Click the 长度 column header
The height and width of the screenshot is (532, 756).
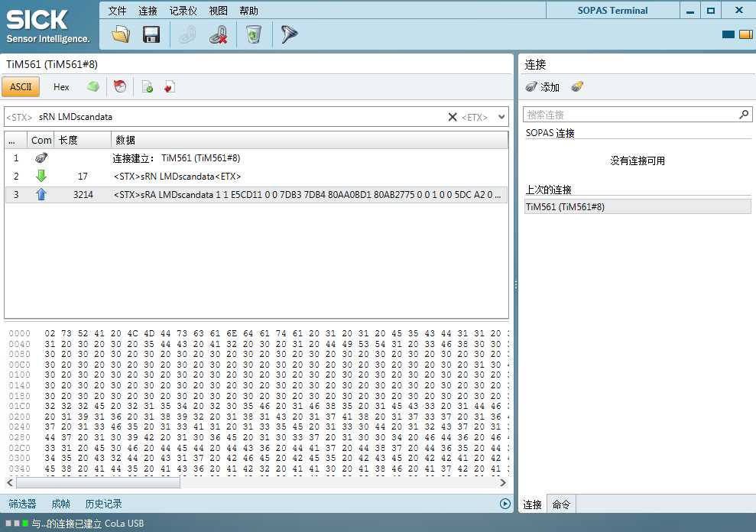click(x=83, y=140)
